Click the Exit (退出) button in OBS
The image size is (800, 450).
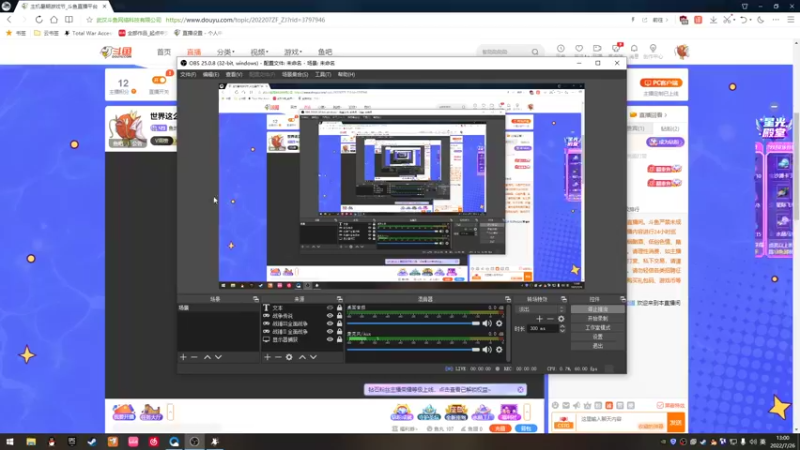tap(597, 346)
